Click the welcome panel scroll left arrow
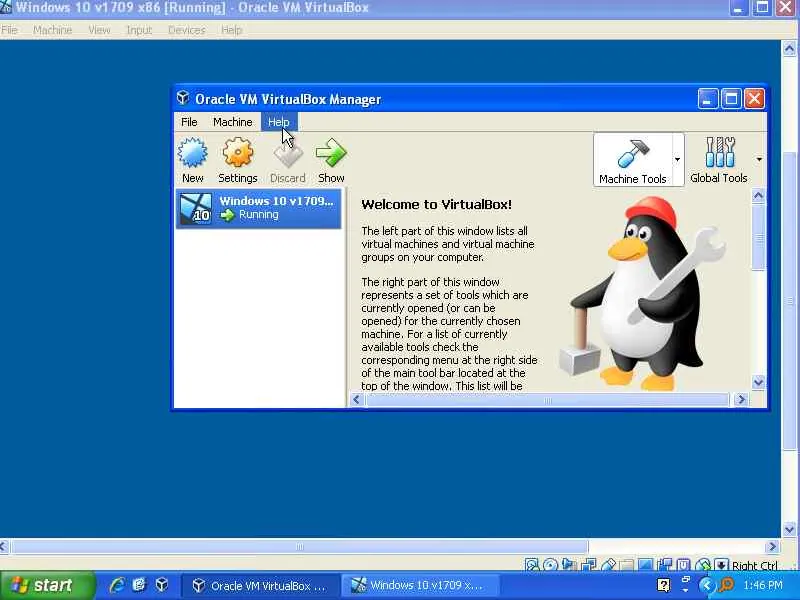The width and height of the screenshot is (800, 600). tap(357, 399)
